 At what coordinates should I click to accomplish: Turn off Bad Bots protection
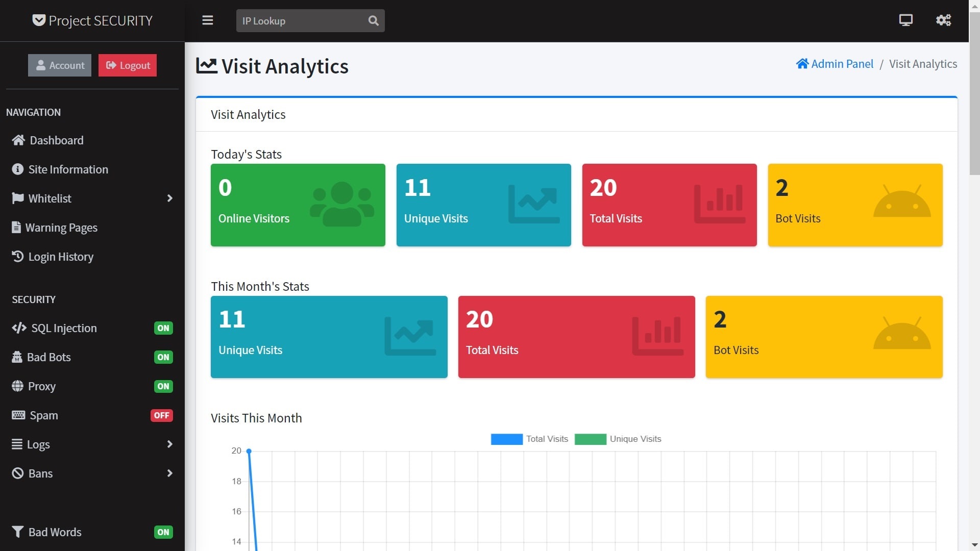click(x=163, y=357)
